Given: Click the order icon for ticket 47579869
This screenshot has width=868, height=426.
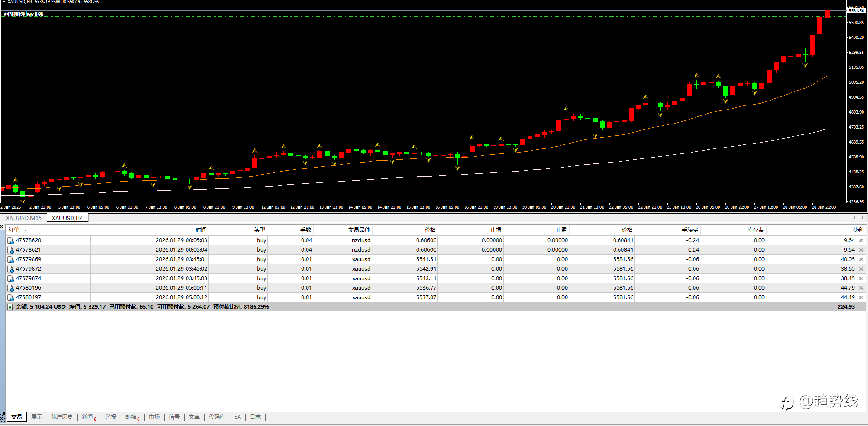Looking at the screenshot, I should point(10,259).
